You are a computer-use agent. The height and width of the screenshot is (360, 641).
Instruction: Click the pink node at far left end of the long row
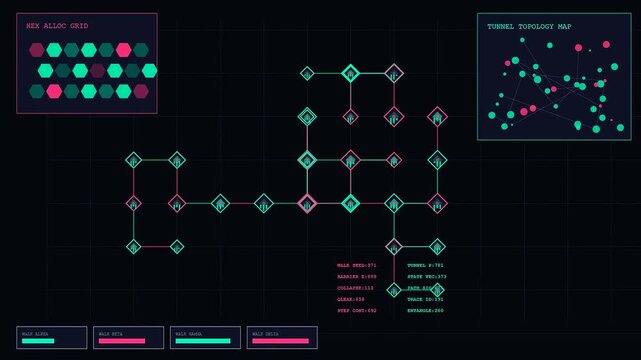(x=134, y=203)
